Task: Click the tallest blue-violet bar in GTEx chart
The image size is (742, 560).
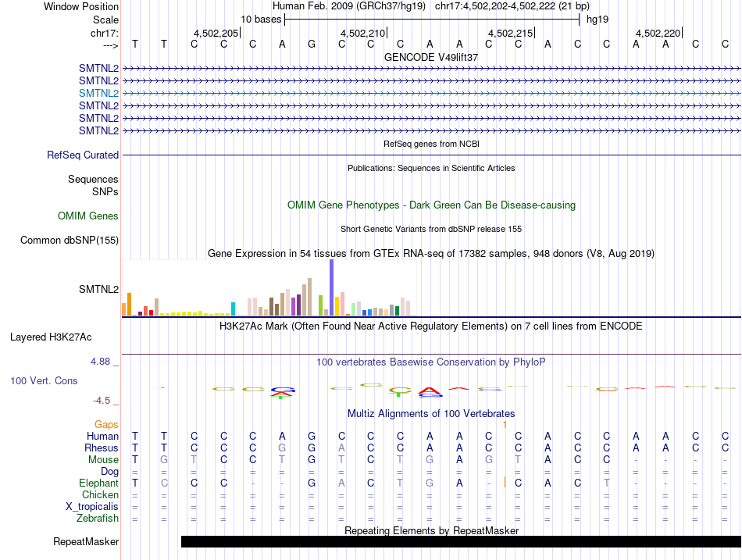Action: 332,287
